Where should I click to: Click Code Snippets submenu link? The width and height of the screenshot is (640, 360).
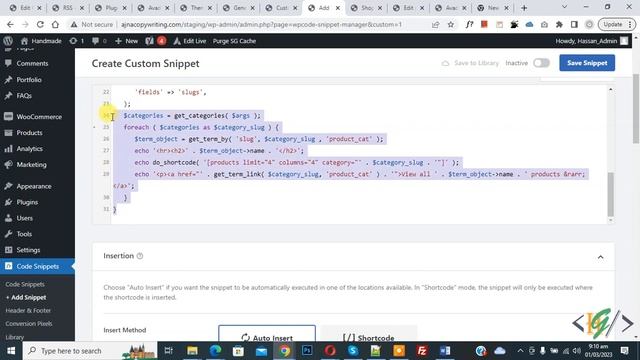[x=25, y=284]
